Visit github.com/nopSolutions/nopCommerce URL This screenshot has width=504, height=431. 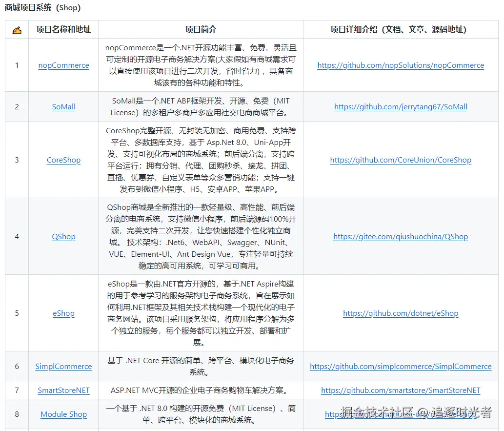pos(401,65)
